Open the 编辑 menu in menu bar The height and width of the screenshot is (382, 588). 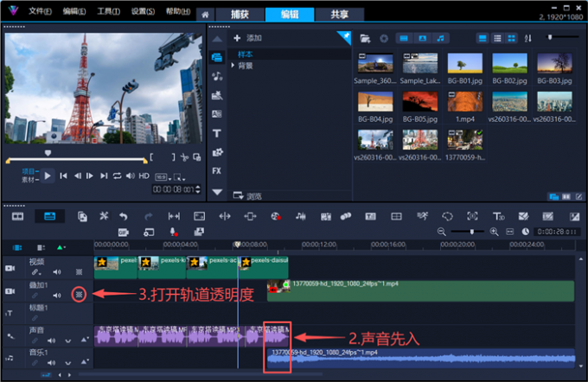coord(73,11)
